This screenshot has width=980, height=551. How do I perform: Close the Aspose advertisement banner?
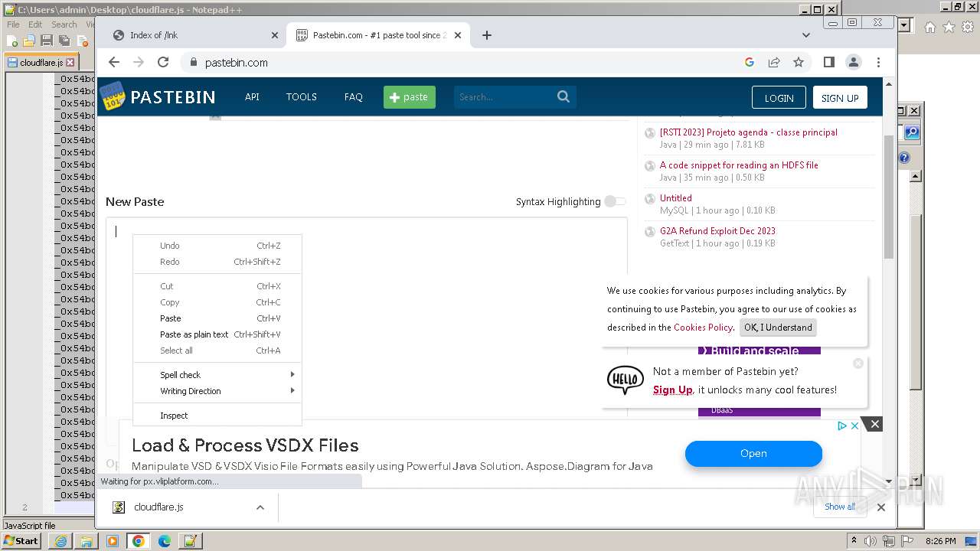click(x=875, y=424)
